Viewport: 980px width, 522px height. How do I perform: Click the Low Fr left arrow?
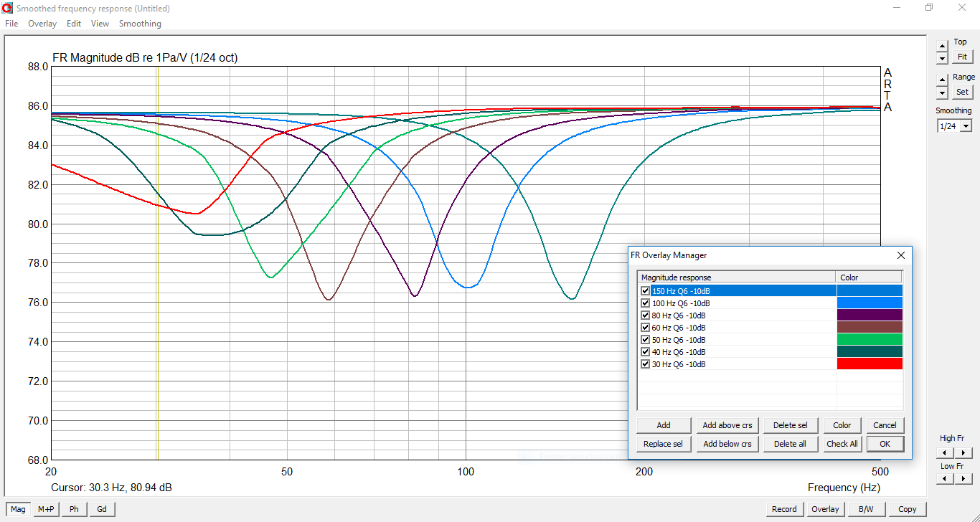(945, 479)
